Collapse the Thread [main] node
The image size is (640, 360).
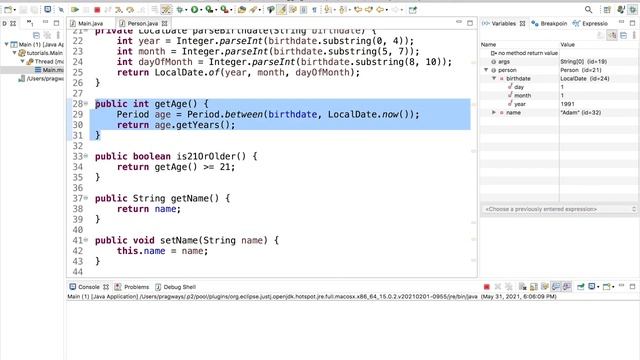22,61
